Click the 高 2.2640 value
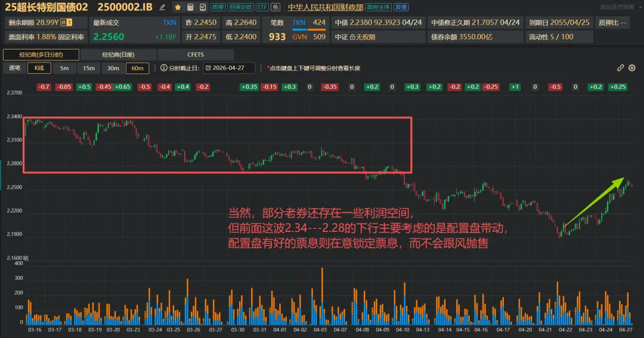This screenshot has height=338, width=644. (x=241, y=23)
